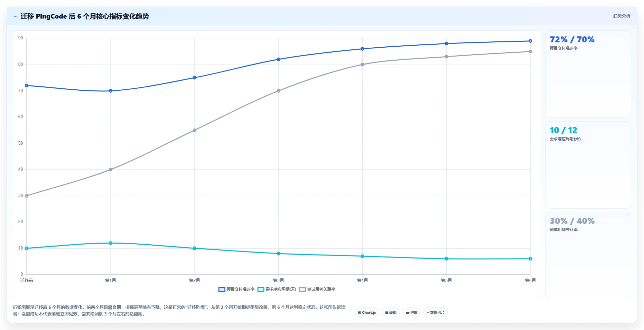The height and width of the screenshot is (330, 644).
Task: Click the 第6月 x-axis label
Action: [530, 281]
